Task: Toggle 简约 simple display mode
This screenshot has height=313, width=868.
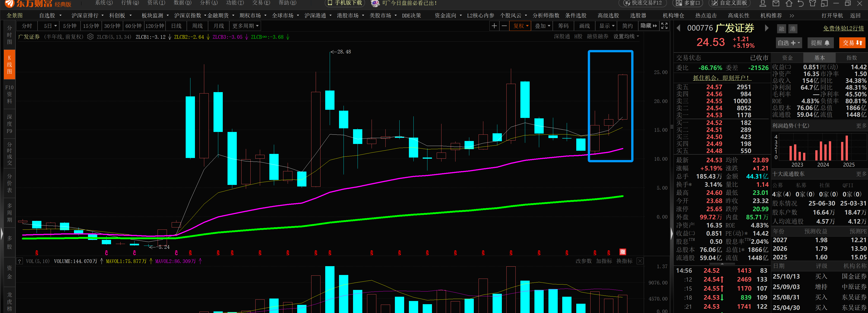Action: click(627, 26)
